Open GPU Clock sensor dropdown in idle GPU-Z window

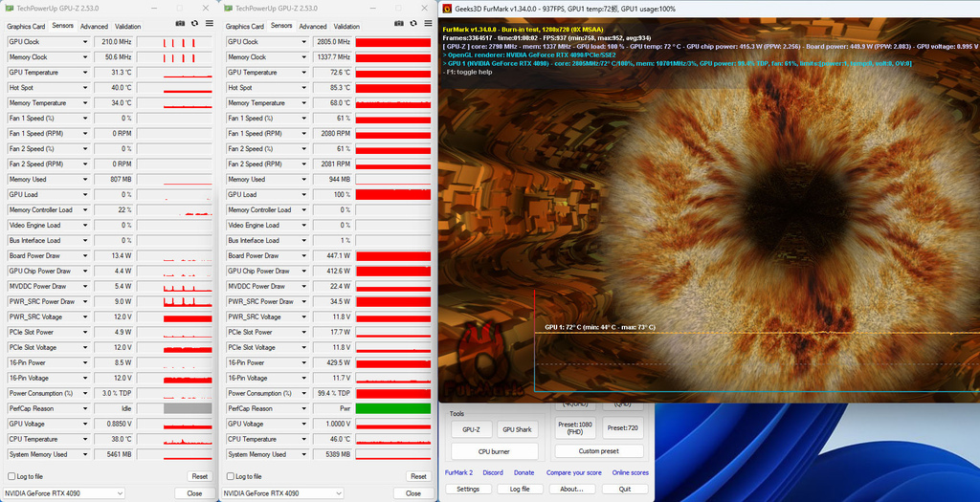tap(85, 42)
